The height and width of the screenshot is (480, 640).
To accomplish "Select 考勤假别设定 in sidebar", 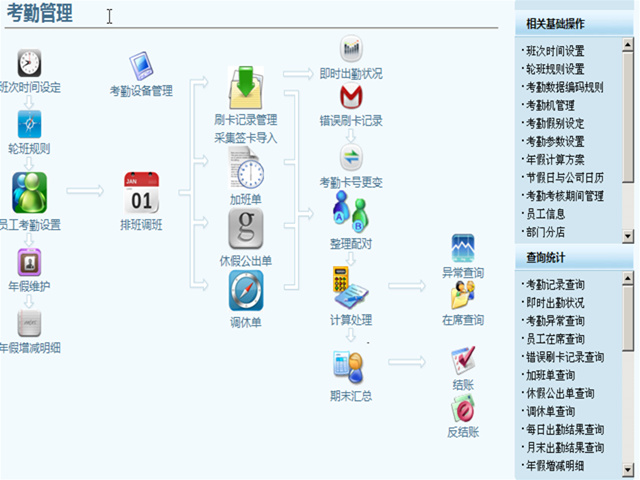I will (555, 123).
